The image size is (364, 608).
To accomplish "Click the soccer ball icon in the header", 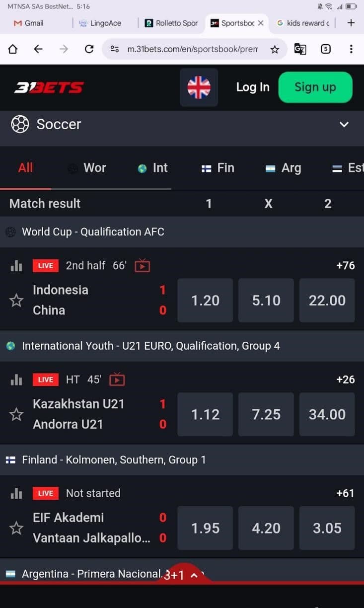I will [x=20, y=124].
